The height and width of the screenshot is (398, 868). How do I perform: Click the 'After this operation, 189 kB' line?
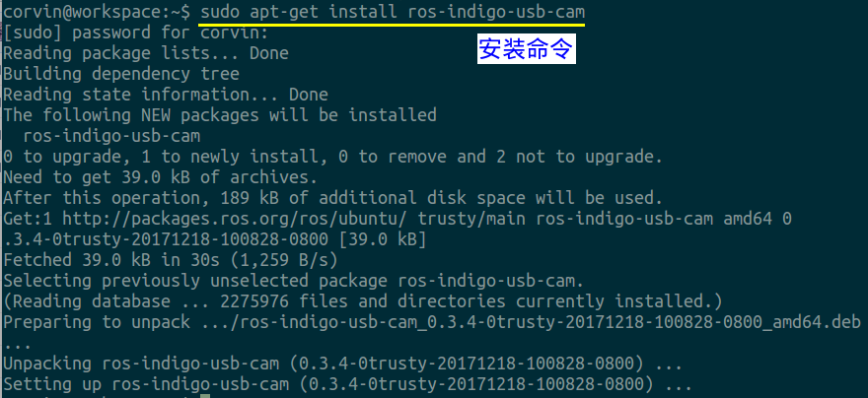332,197
